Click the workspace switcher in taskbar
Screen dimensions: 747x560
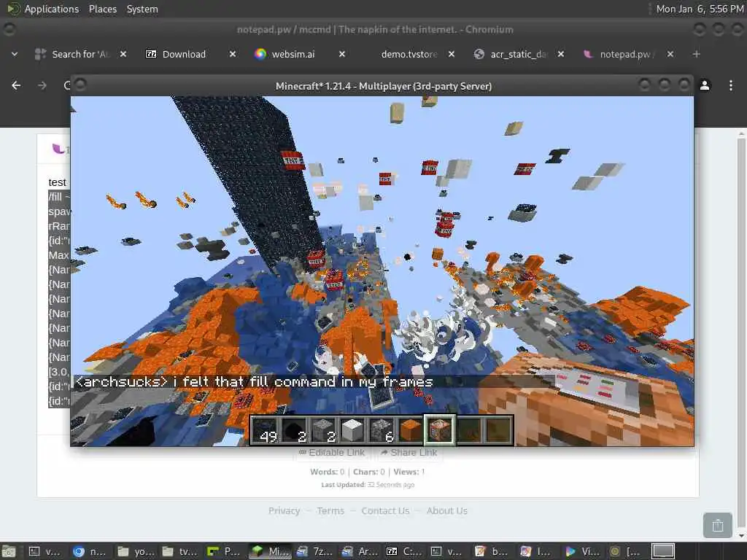tap(662, 551)
